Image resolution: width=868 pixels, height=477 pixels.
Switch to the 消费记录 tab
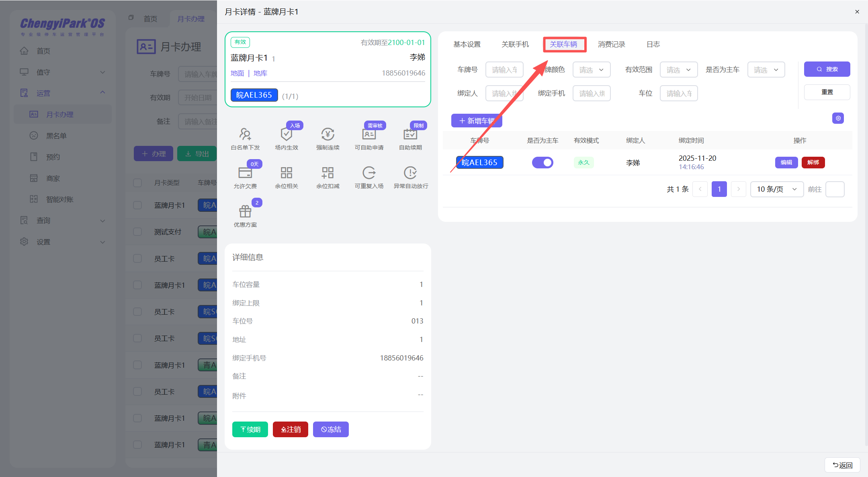point(611,44)
